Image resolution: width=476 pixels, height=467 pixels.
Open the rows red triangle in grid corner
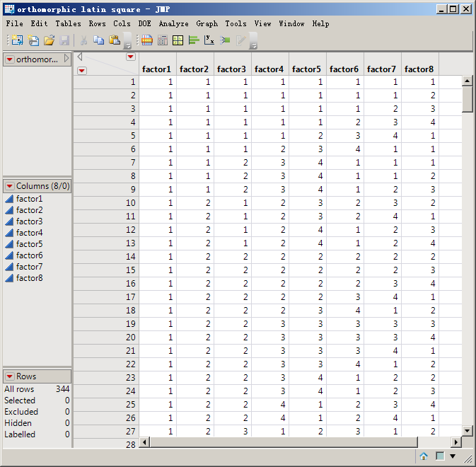(x=82, y=71)
